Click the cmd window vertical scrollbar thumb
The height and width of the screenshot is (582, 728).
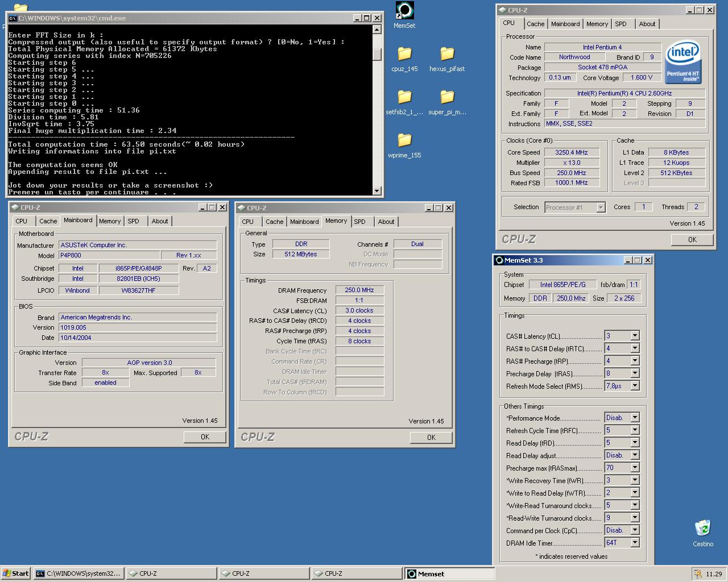377,55
